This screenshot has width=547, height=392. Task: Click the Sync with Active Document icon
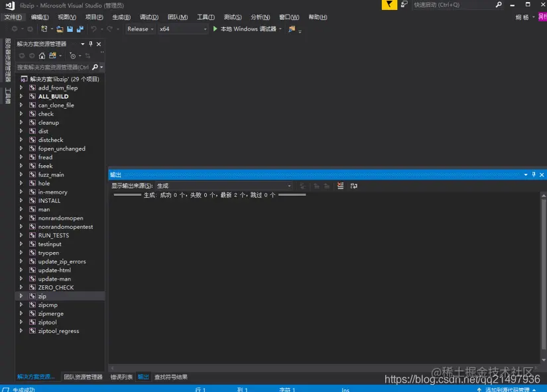click(x=88, y=56)
